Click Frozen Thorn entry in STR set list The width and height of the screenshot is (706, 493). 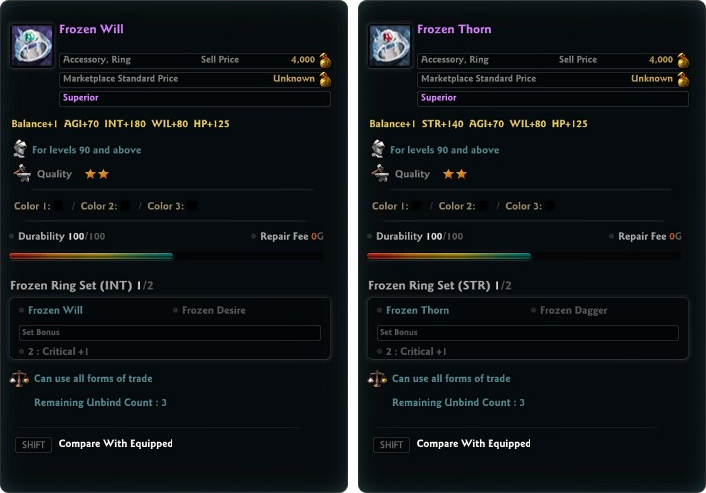[x=417, y=310]
